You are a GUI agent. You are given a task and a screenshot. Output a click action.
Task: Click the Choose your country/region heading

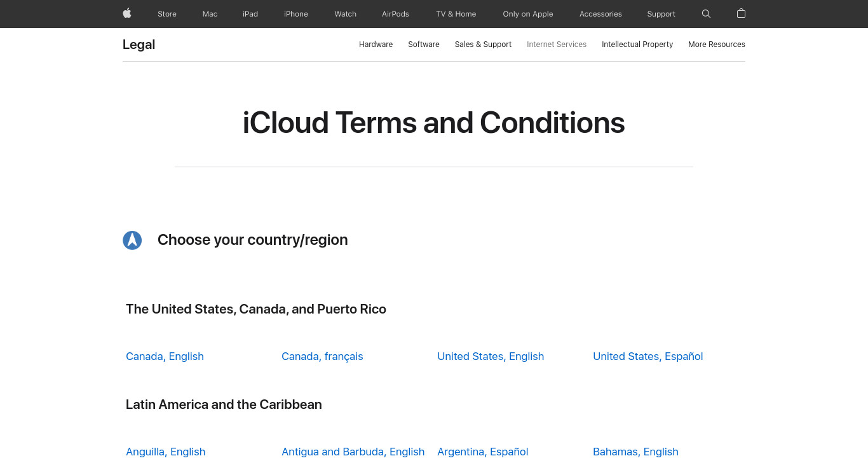[x=253, y=240]
